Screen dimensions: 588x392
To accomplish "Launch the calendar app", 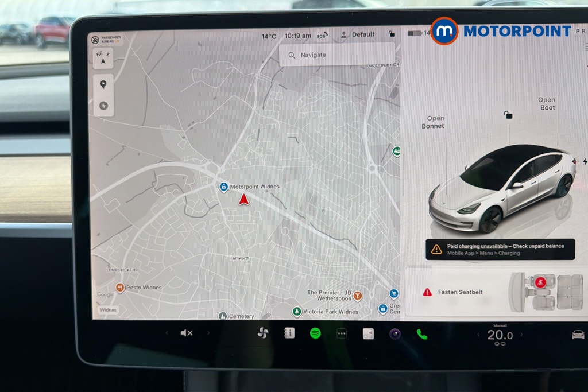I will click(x=288, y=333).
